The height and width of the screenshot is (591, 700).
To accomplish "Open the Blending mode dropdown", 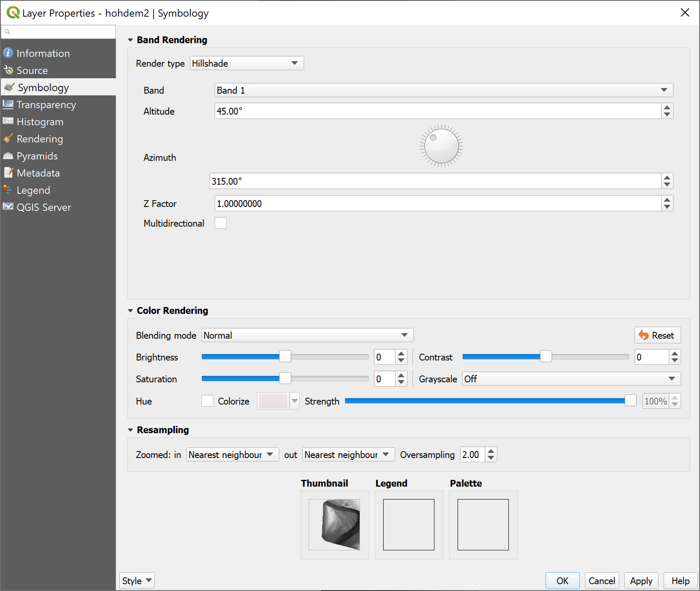I will (307, 336).
